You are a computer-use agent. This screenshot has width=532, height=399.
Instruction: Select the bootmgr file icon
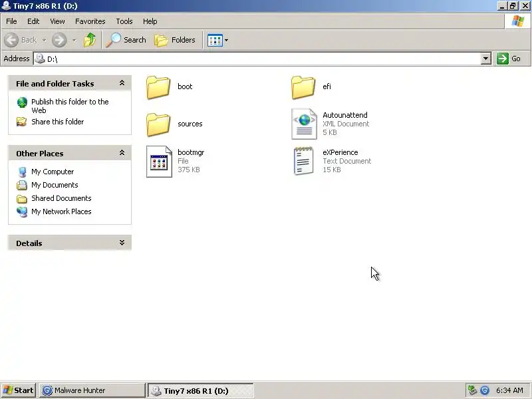point(159,162)
